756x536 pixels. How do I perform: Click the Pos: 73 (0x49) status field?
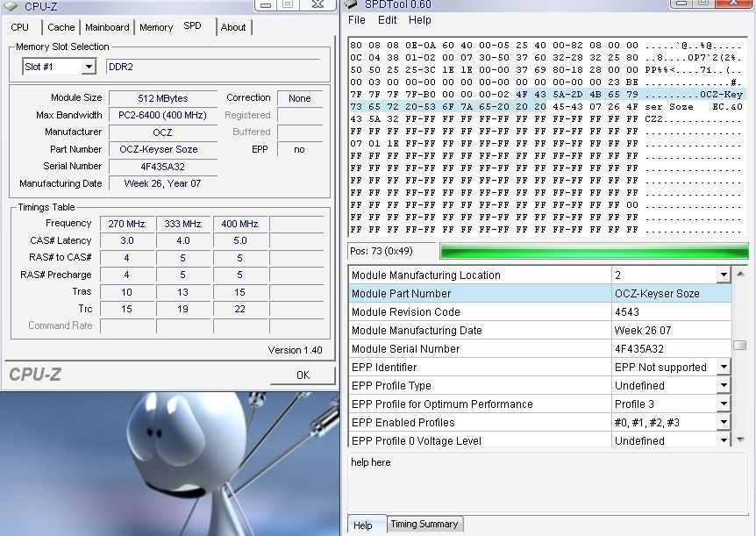(x=391, y=251)
